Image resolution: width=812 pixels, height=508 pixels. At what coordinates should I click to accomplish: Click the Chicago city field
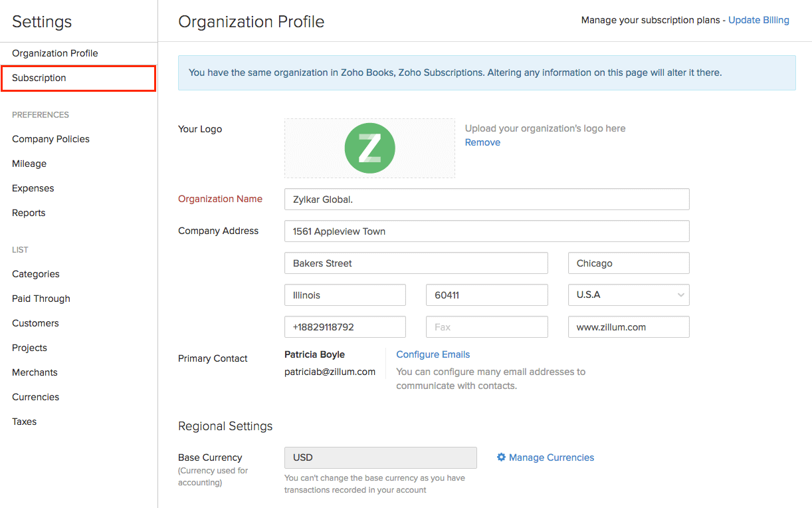(x=628, y=263)
